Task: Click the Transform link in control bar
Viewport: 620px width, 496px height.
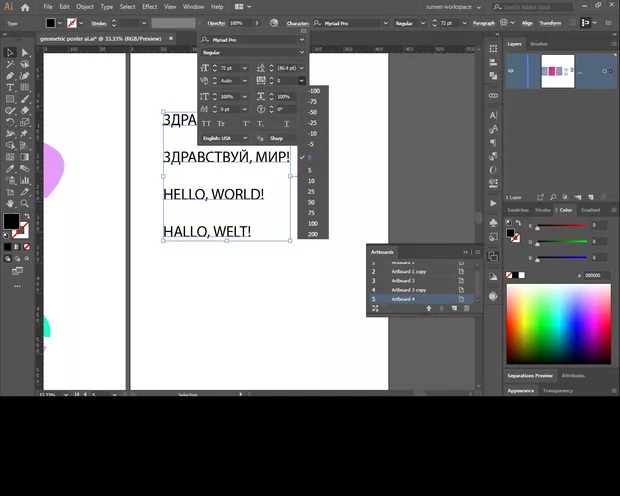Action: pyautogui.click(x=550, y=23)
